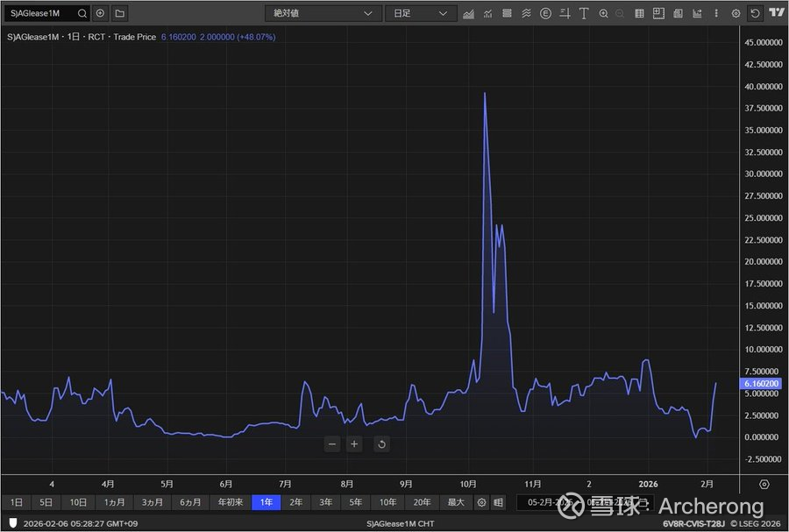Choose the 最大 time range
Screen dimensions: 789x532
click(456, 502)
